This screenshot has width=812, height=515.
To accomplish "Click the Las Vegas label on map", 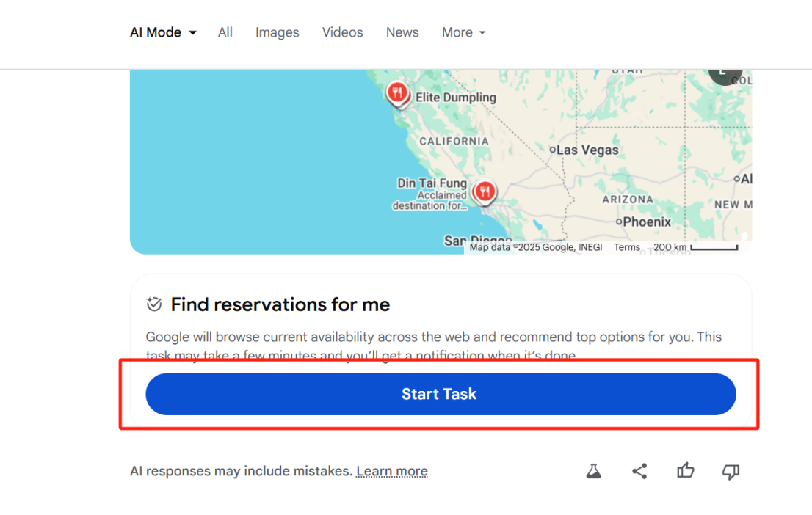I will [587, 150].
